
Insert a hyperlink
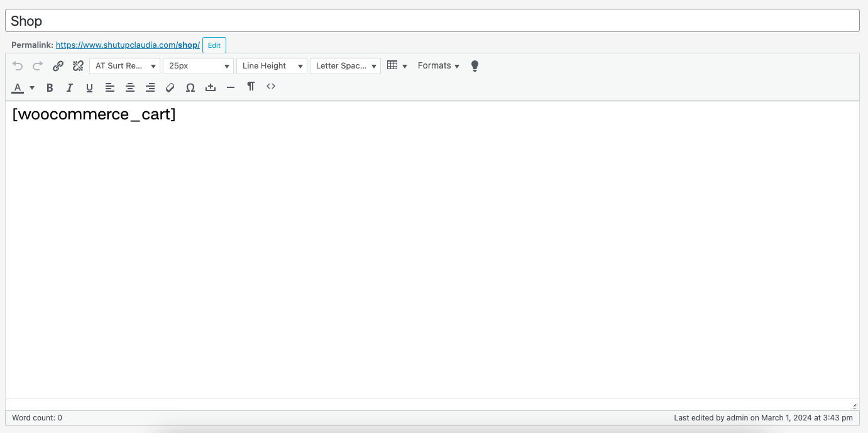point(58,65)
